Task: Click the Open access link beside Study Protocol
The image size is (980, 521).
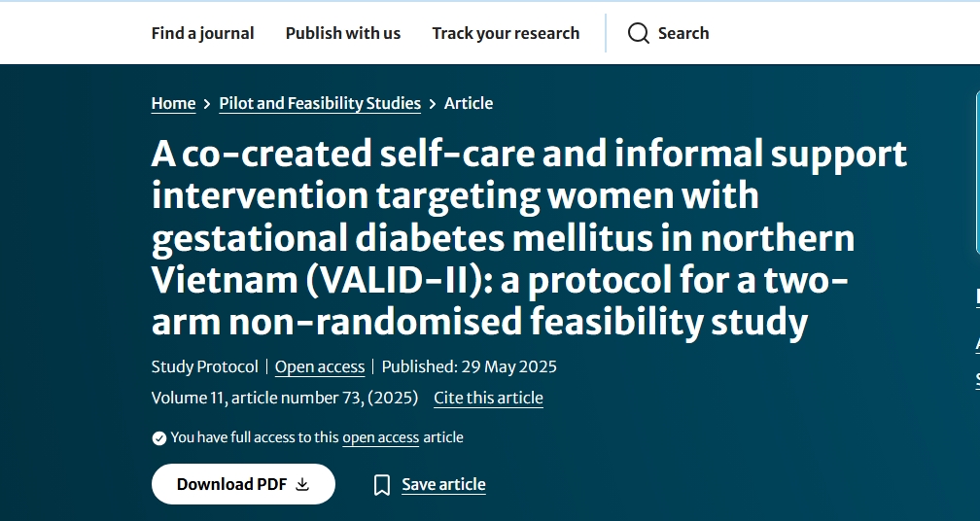Action: click(x=320, y=366)
